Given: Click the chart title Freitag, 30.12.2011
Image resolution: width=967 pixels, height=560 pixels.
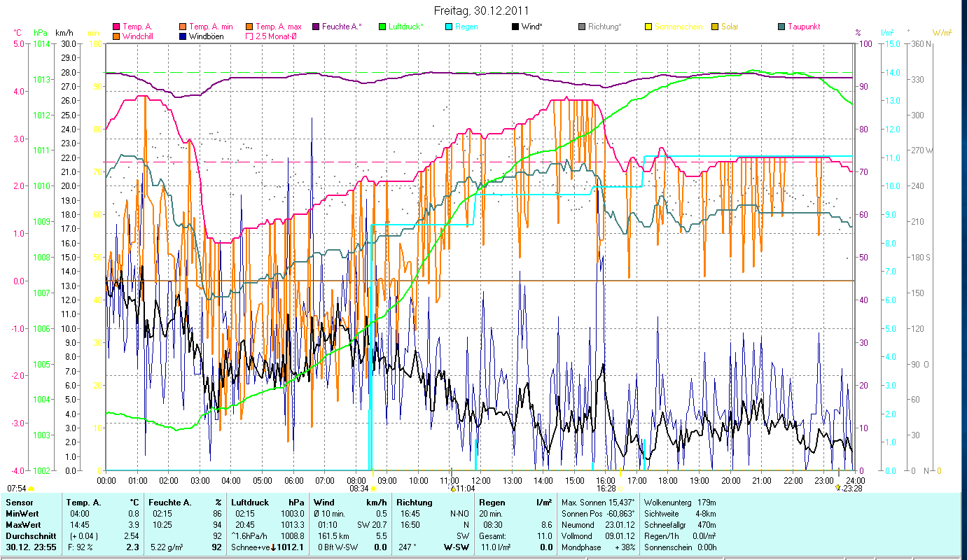Looking at the screenshot, I should coord(481,10).
